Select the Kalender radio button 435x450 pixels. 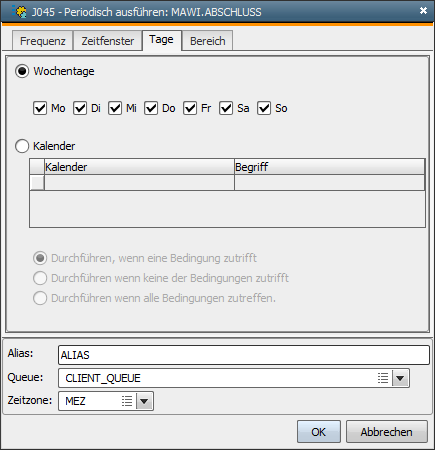click(22, 146)
